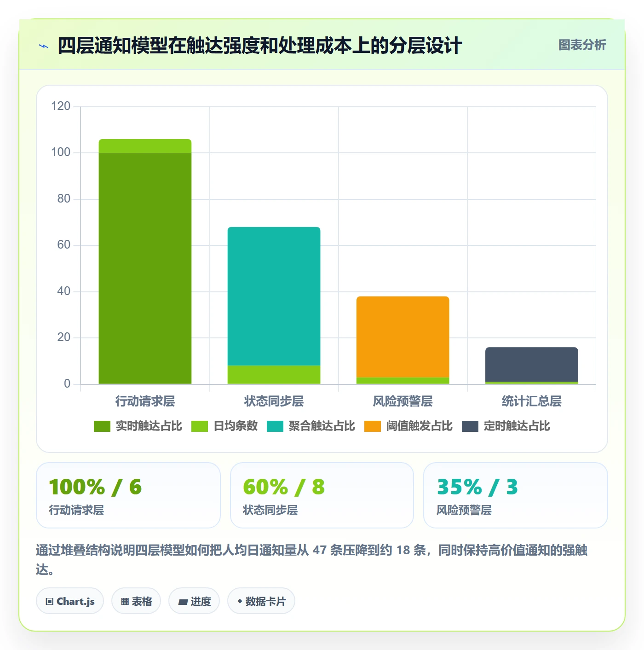Open the 35% / 3 风险预警层 stat card
Image resolution: width=644 pixels, height=650 pixels.
click(x=516, y=495)
